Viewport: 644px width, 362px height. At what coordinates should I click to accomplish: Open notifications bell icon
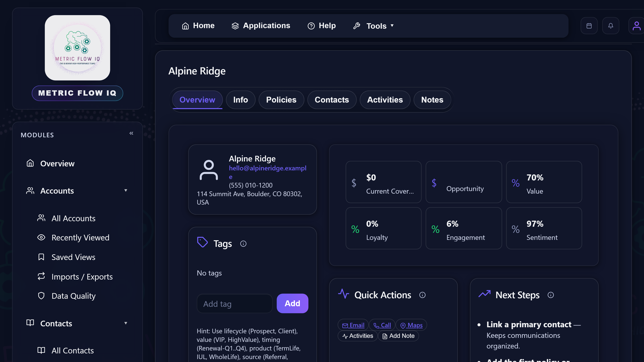(x=611, y=26)
